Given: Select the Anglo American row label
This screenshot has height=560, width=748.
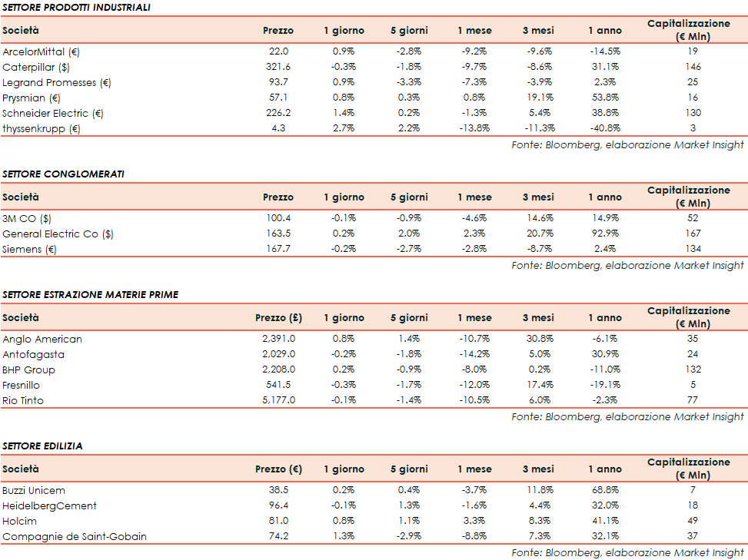Looking at the screenshot, I should 42,339.
